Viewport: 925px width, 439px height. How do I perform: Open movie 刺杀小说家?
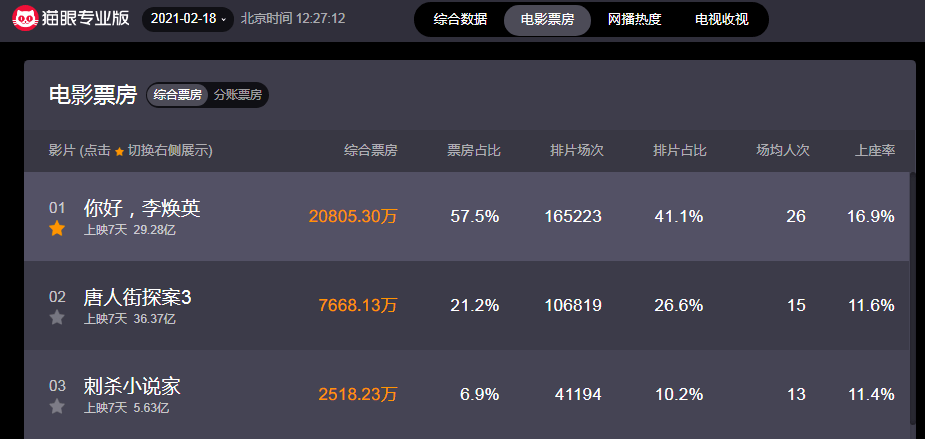pyautogui.click(x=132, y=386)
